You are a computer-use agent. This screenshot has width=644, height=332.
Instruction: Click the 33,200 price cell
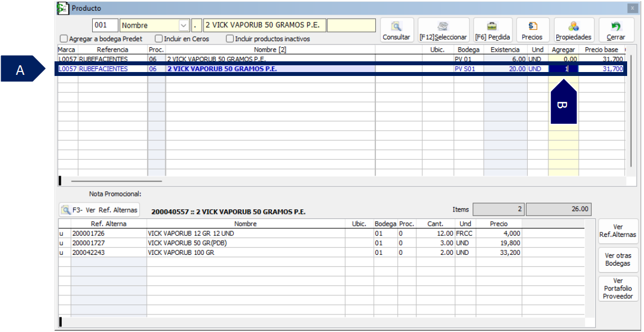[498, 253]
